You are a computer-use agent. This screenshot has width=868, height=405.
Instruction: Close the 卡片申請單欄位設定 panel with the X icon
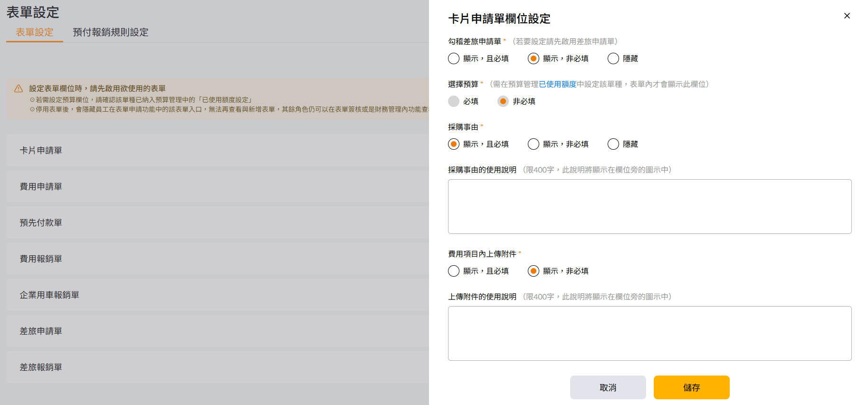847,16
